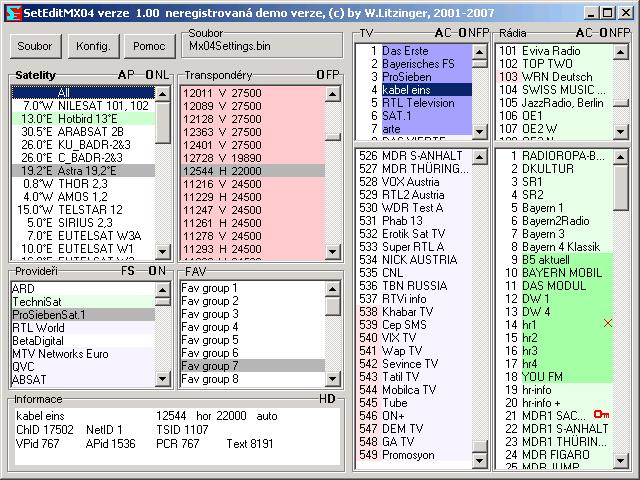Select the 13.0°E Hotbird 13°E satellite

point(84,119)
